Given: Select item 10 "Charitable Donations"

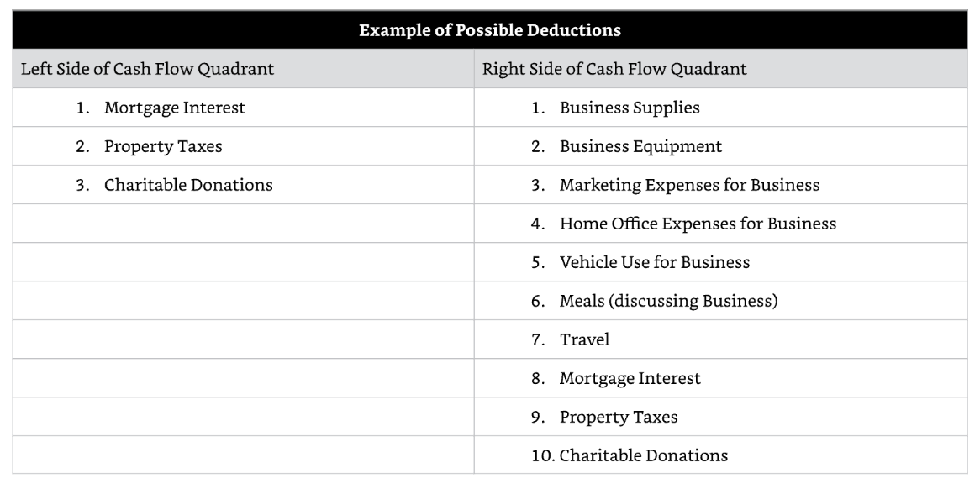Looking at the screenshot, I should pyautogui.click(x=643, y=455).
